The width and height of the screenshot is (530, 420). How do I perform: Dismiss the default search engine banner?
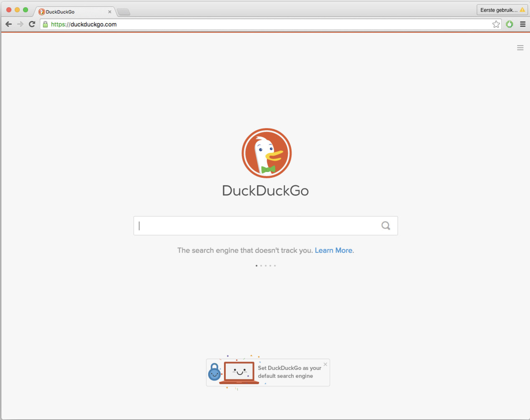coord(325,364)
